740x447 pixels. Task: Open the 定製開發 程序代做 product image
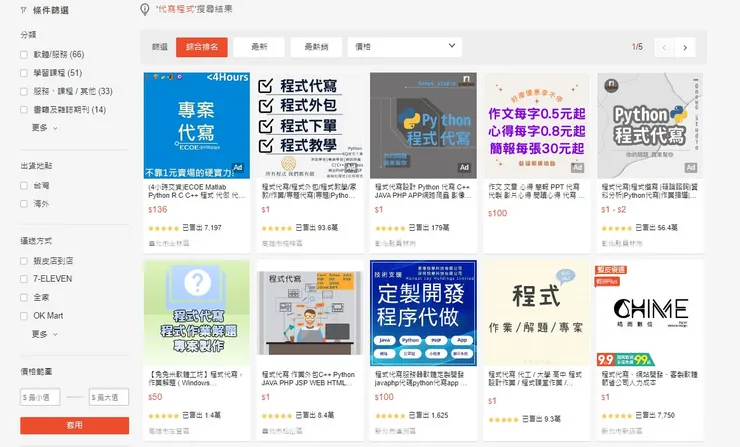point(423,313)
